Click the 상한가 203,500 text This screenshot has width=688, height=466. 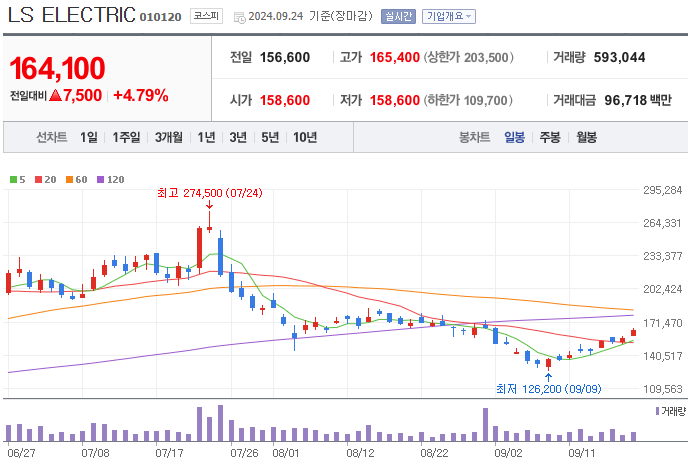click(x=468, y=57)
